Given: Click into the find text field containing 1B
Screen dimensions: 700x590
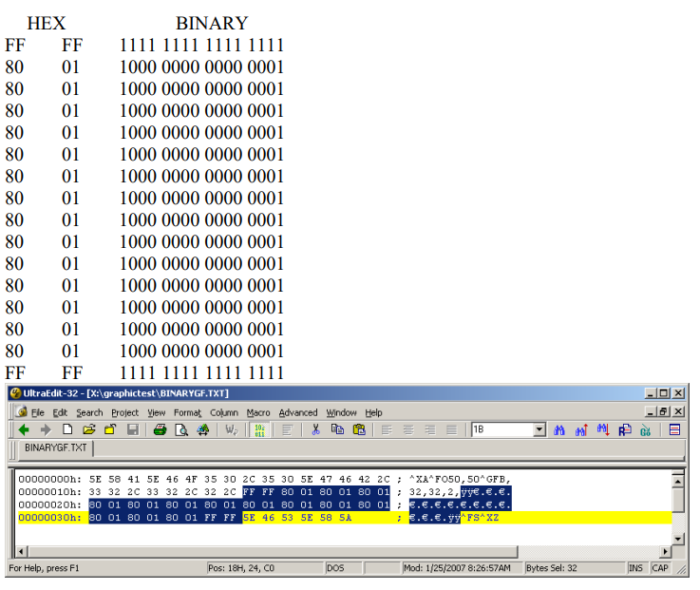Looking at the screenshot, I should pos(502,429).
